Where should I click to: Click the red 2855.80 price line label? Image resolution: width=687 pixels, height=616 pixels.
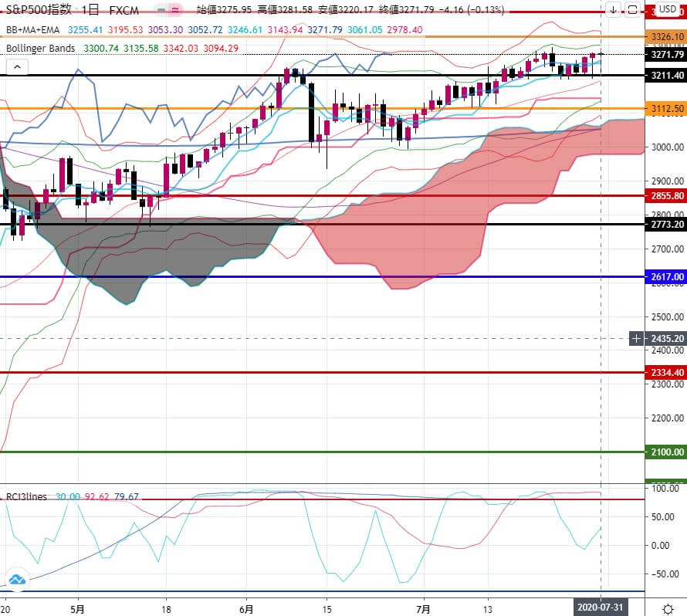point(666,196)
